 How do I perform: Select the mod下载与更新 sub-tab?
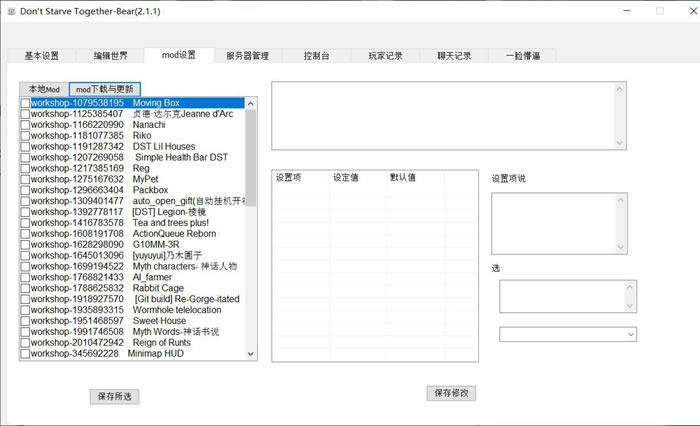(104, 90)
